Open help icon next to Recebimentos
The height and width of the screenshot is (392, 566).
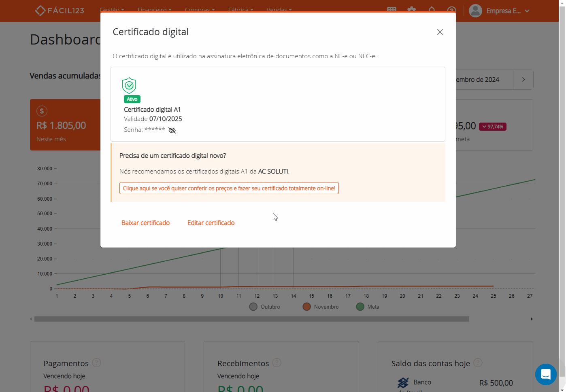[x=277, y=363]
